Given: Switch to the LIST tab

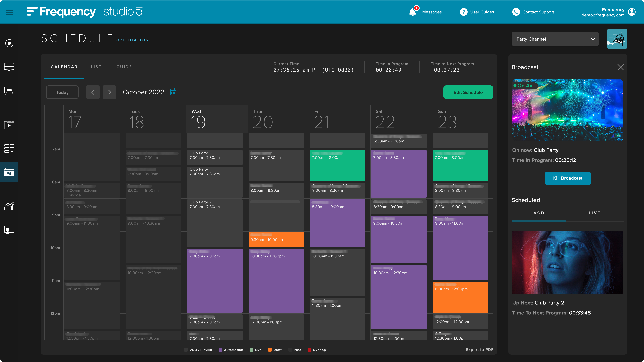Looking at the screenshot, I should point(96,67).
